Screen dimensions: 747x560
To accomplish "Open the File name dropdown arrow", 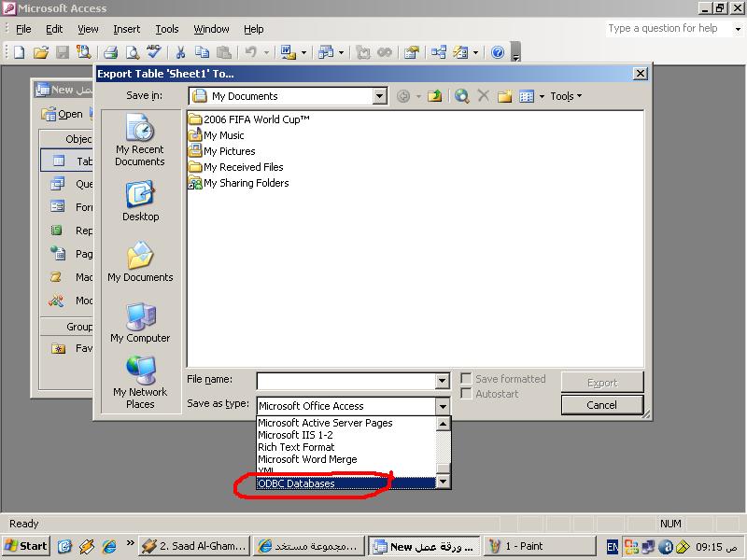I will pos(443,381).
